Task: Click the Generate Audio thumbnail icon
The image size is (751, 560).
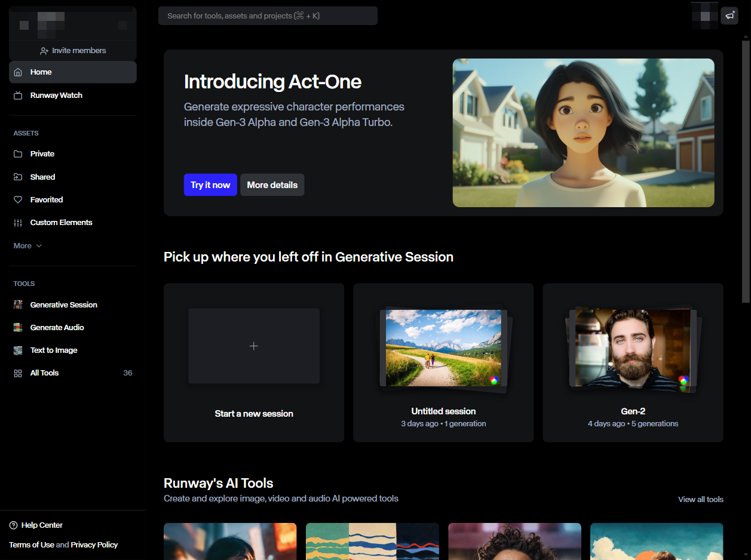Action: pyautogui.click(x=18, y=328)
